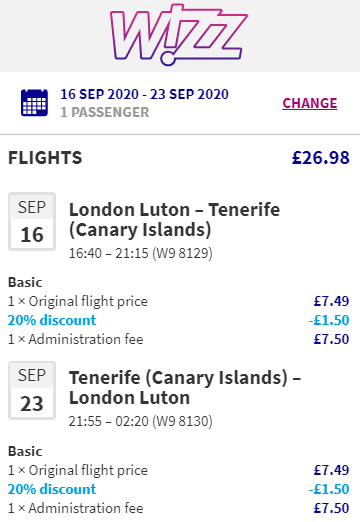This screenshot has width=360, height=522.
Task: Click the Wizz Air logo
Action: [179, 34]
